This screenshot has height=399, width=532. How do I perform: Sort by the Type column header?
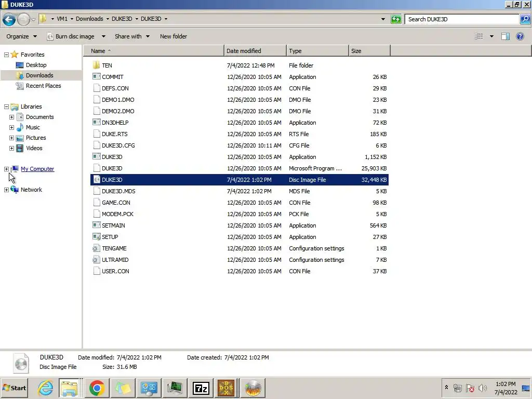coord(317,51)
